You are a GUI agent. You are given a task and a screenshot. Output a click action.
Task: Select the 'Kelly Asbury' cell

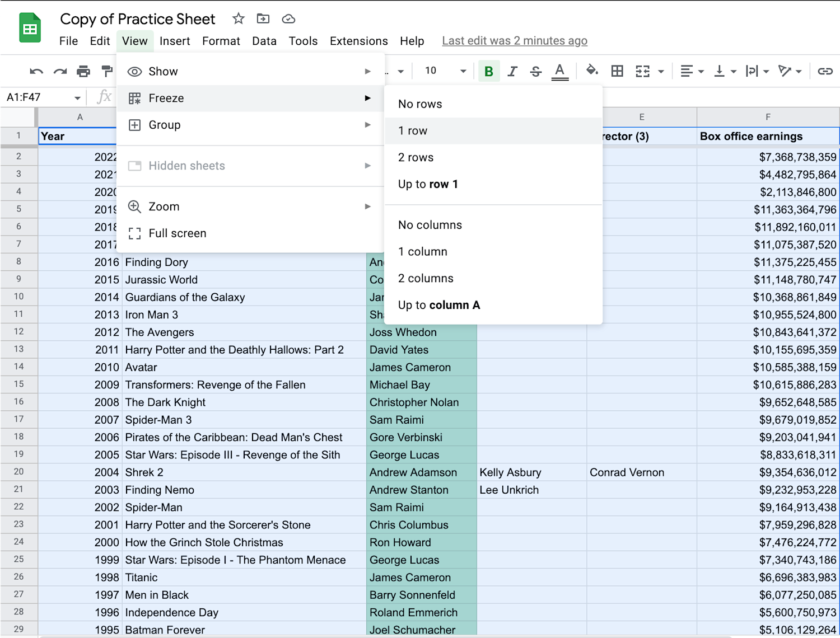tap(531, 472)
